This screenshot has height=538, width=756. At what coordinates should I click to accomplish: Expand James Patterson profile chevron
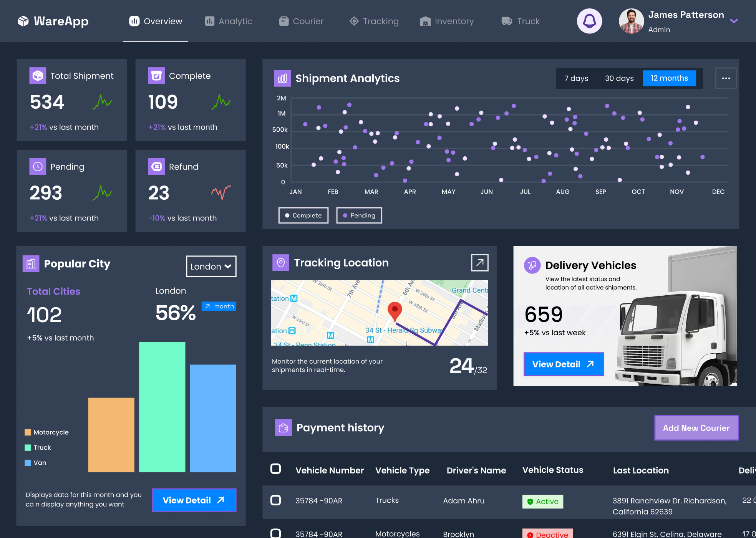click(734, 21)
